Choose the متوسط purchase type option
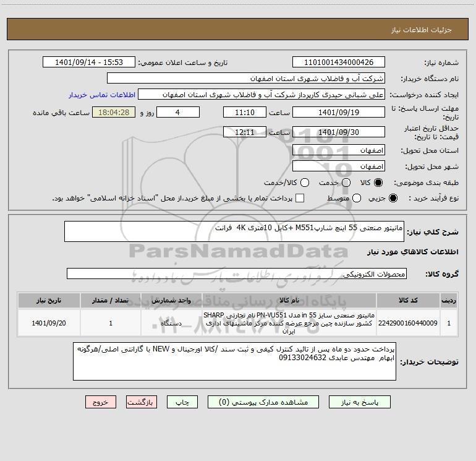The image size is (476, 461). coord(357,198)
